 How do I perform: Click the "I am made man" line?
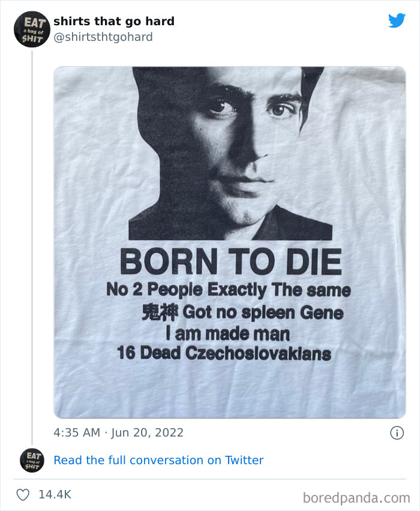227,333
